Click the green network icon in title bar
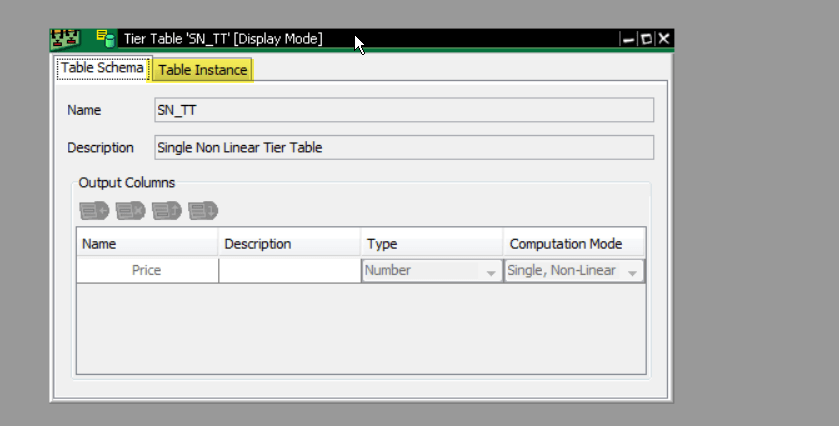The height and width of the screenshot is (426, 839). [65, 39]
